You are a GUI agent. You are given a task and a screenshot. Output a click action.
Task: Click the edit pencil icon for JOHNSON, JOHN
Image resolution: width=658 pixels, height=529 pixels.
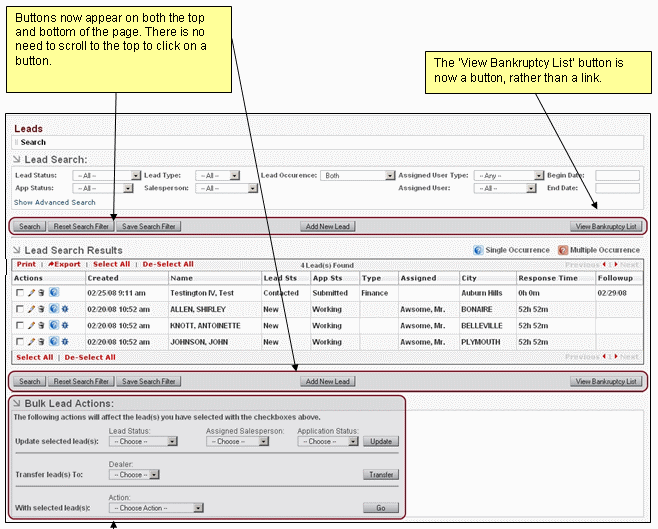point(31,342)
